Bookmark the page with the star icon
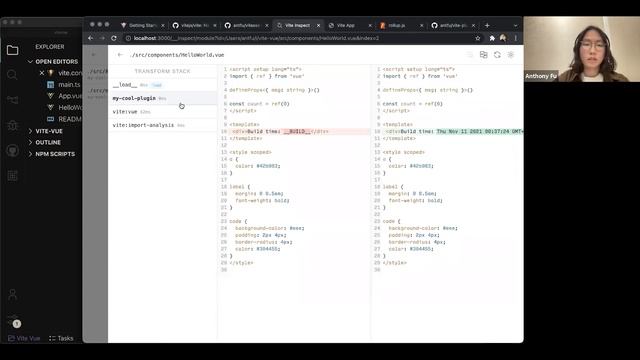640x360 pixels. (x=478, y=38)
